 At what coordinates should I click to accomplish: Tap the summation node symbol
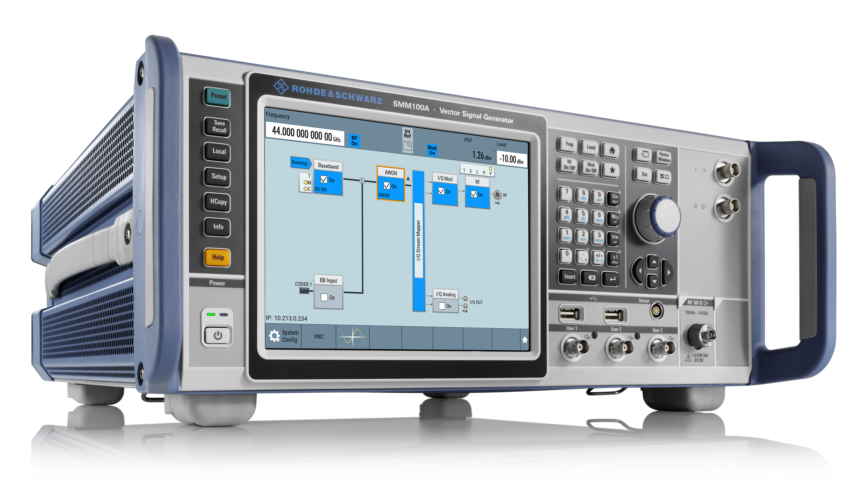[362, 181]
